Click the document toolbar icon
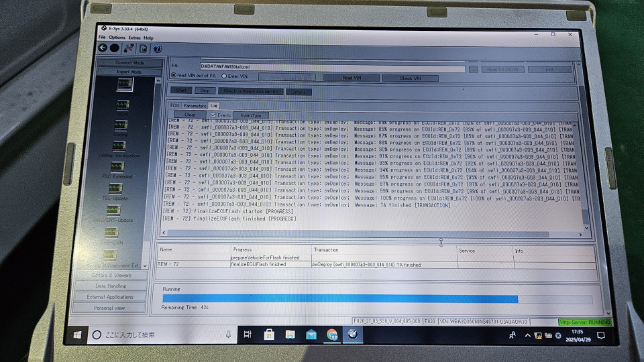The width and height of the screenshot is (644, 362). tap(143, 49)
